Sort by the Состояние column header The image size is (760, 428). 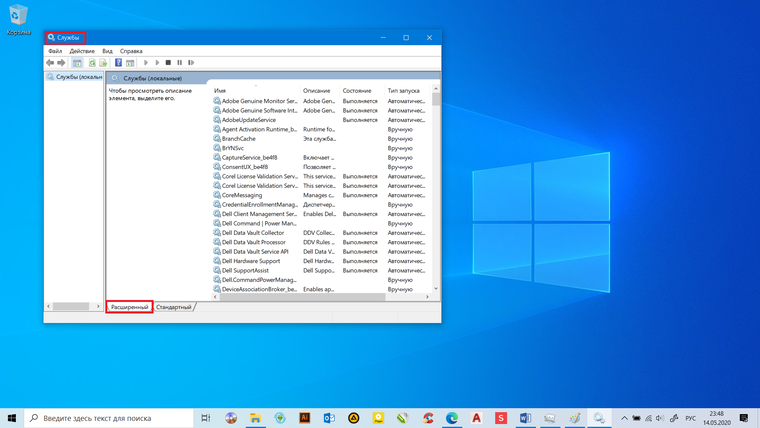click(362, 91)
